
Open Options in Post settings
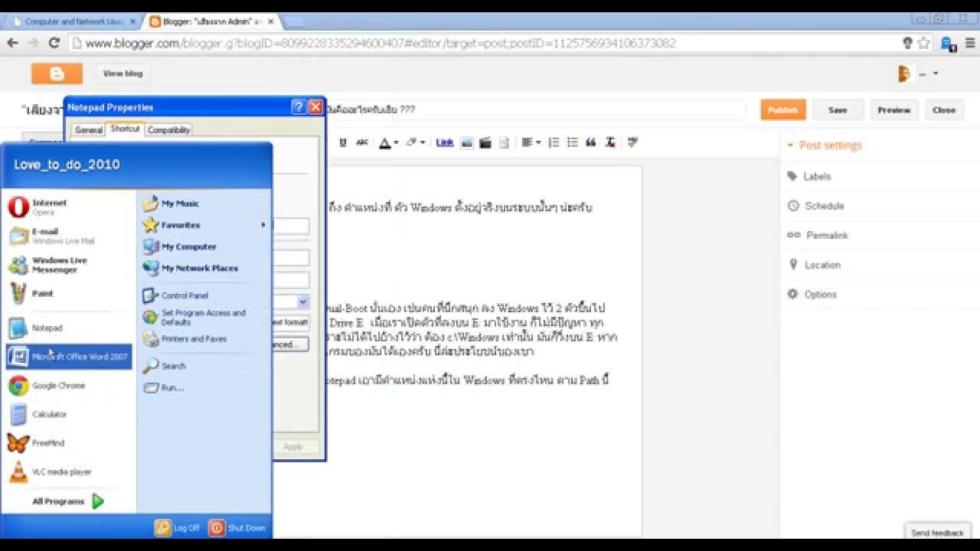click(x=820, y=295)
